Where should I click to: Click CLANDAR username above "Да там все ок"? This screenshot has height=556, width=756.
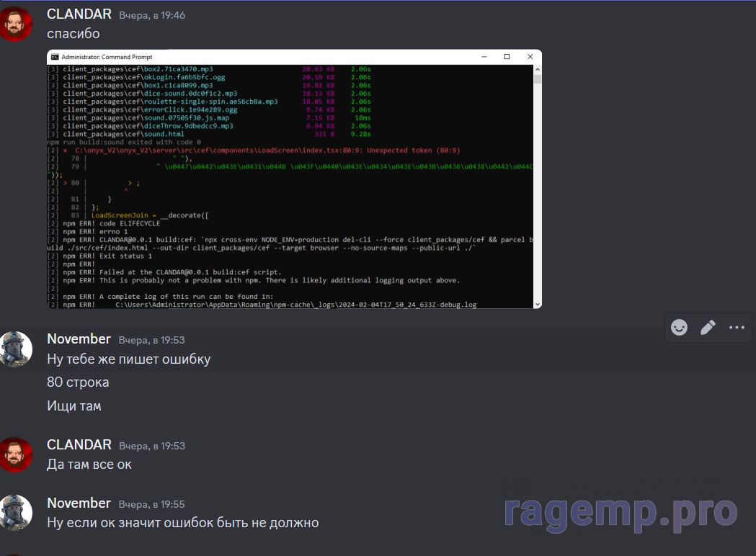point(79,445)
